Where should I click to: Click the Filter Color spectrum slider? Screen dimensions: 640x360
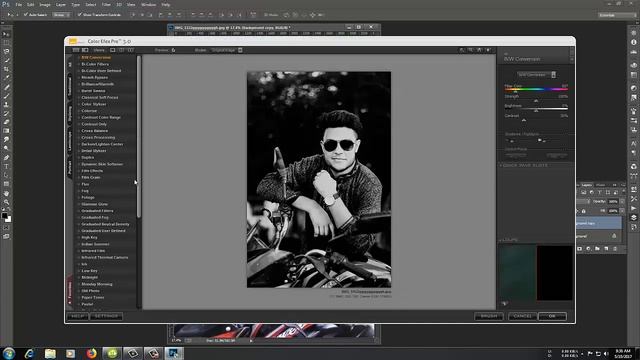pyautogui.click(x=536, y=89)
